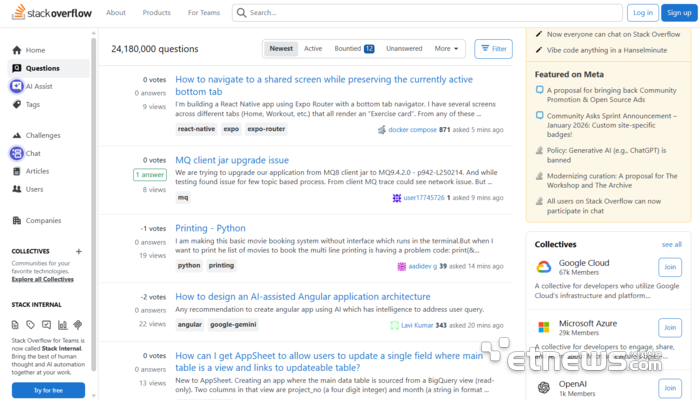Open Tags icon in left sidebar
This screenshot has height=400, width=700.
17,104
